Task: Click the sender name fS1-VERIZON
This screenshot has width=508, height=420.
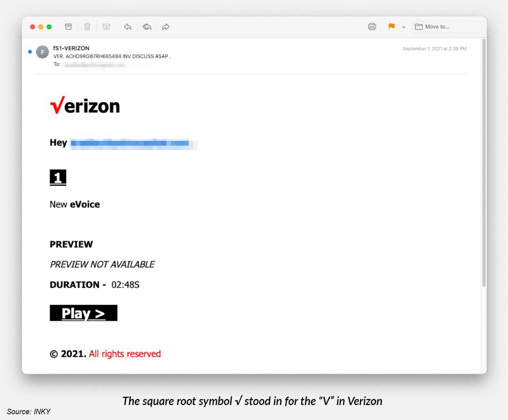Action: click(71, 48)
